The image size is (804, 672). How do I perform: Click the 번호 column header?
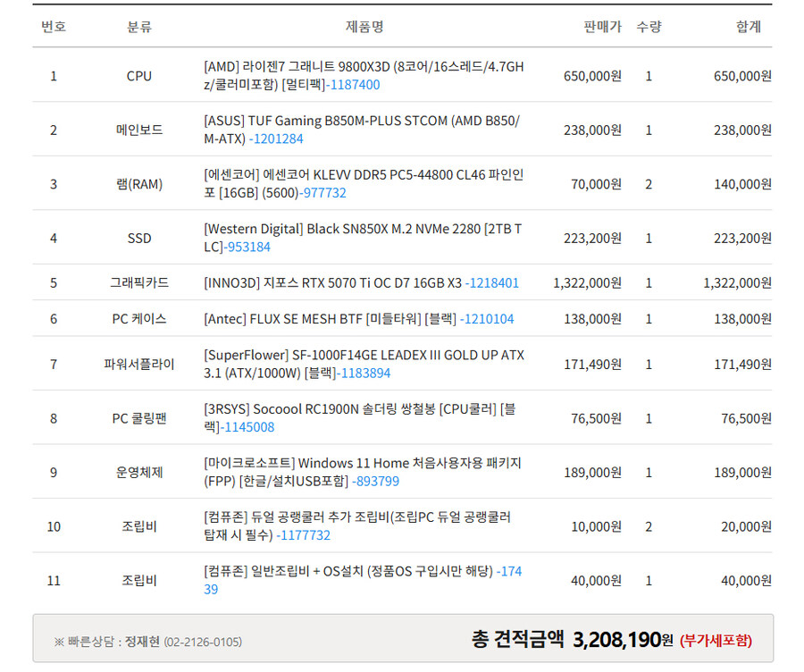click(54, 26)
